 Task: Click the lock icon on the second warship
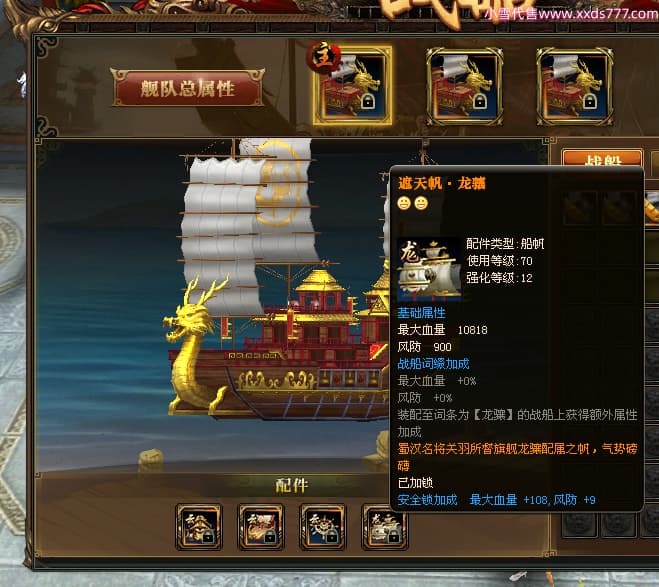click(x=480, y=101)
